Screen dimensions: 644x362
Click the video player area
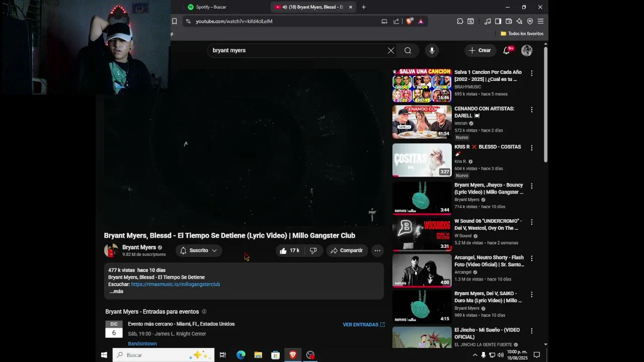point(244,148)
